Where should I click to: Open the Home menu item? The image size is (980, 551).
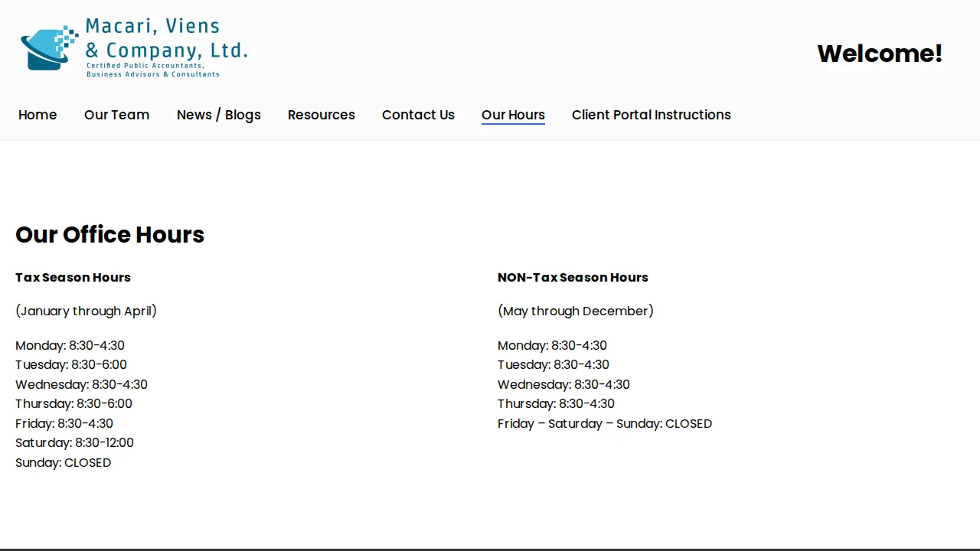point(38,115)
